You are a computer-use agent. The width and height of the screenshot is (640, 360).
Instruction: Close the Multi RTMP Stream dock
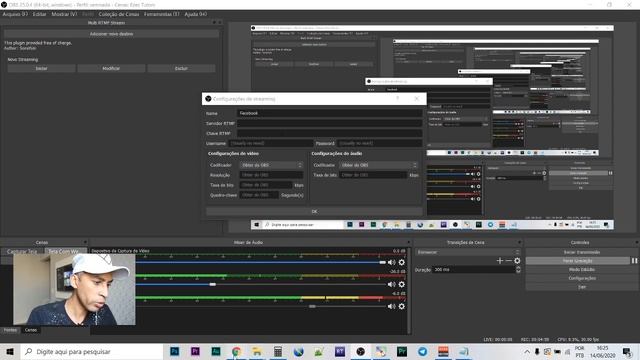(x=220, y=23)
